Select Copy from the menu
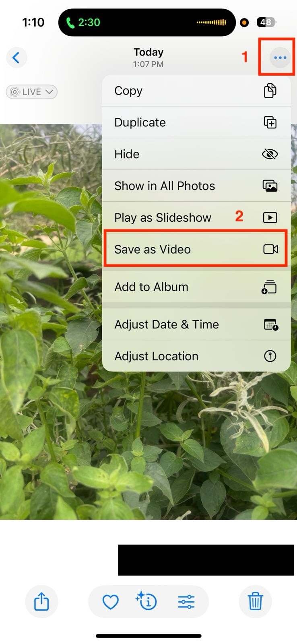This screenshot has width=297, height=644. [x=196, y=91]
